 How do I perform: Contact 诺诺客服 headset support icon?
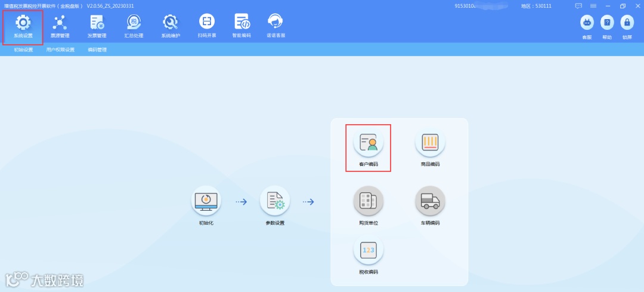click(275, 21)
